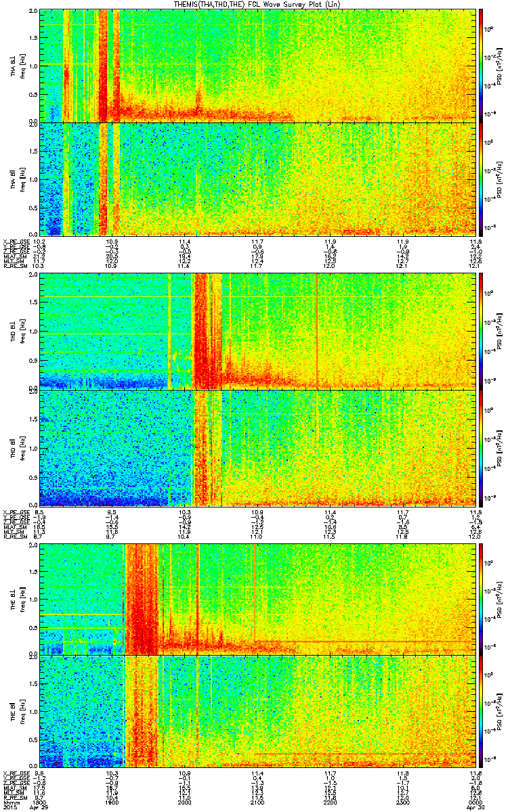Image resolution: width=508 pixels, height=812 pixels.
Task: Click the 1.0 tick on the THE B⊥ frequency axis
Action: [x=33, y=600]
